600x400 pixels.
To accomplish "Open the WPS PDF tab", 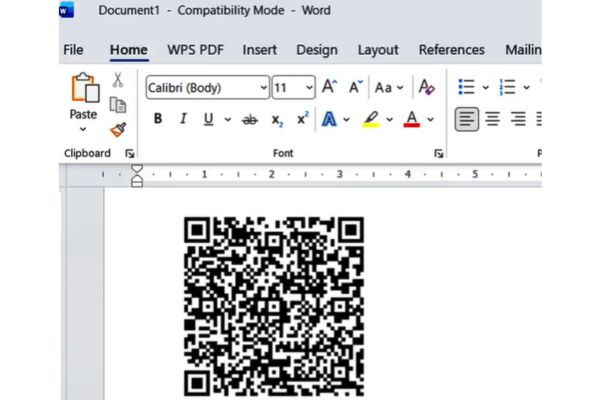I will (195, 50).
